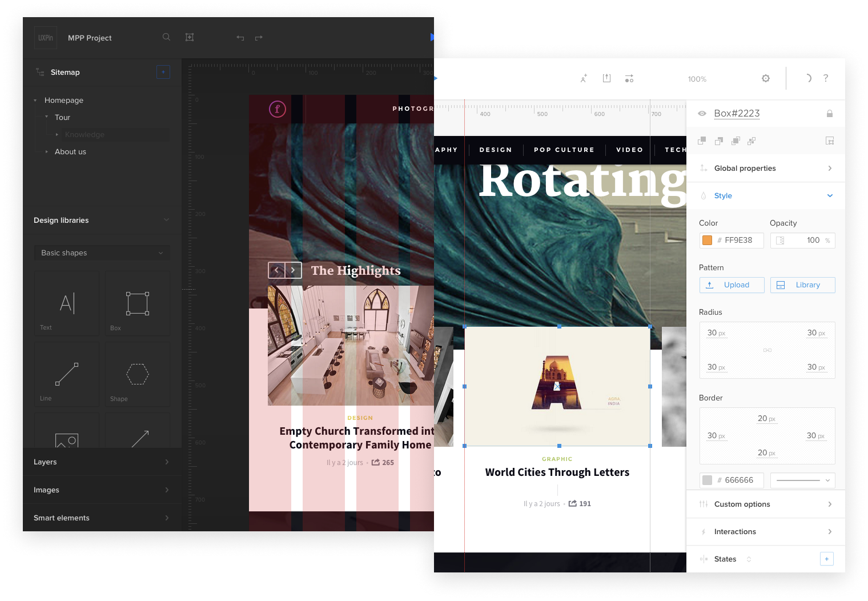Open the Smart elements panel

[x=102, y=518]
